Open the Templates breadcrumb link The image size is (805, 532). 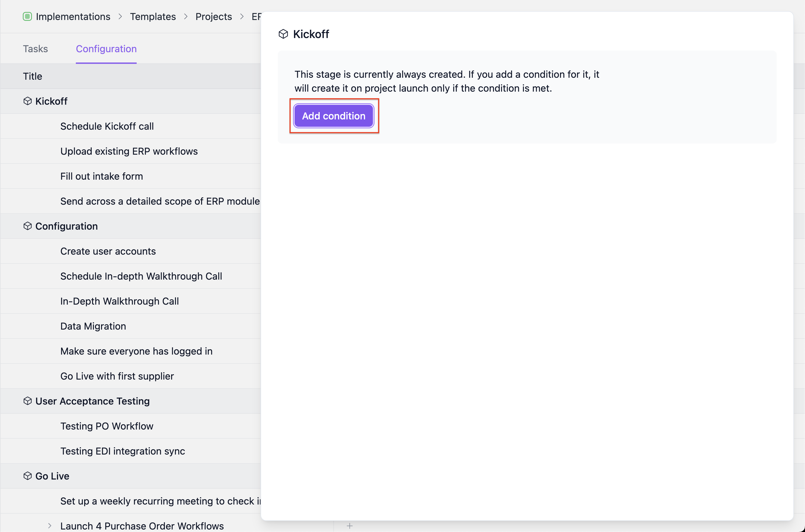(153, 16)
